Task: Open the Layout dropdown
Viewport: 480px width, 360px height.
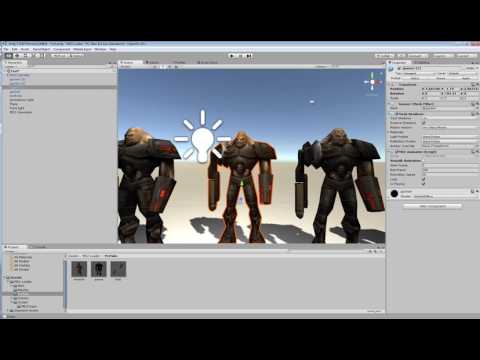Action: click(x=466, y=56)
